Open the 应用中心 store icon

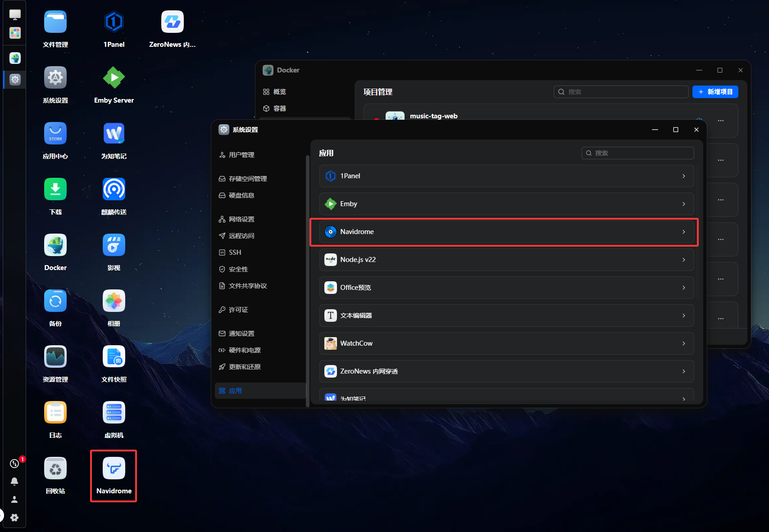(x=55, y=134)
